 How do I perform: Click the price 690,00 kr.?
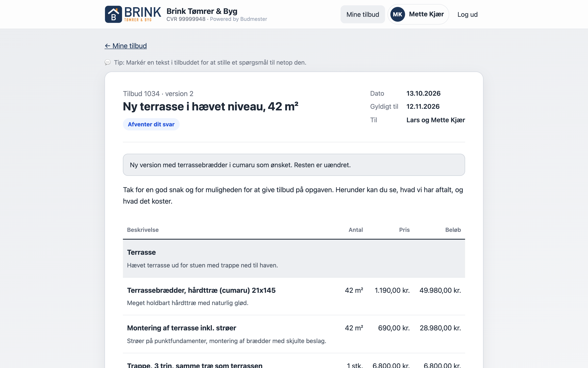(x=394, y=328)
